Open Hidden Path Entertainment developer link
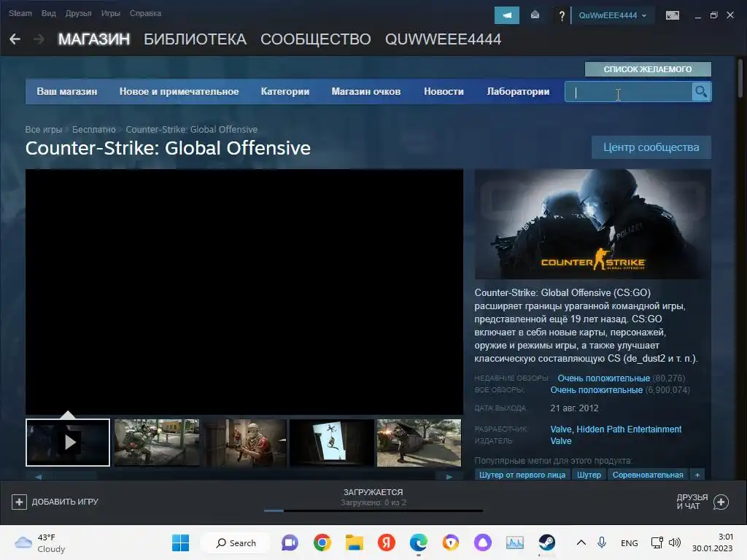The image size is (747, 560). pos(629,429)
